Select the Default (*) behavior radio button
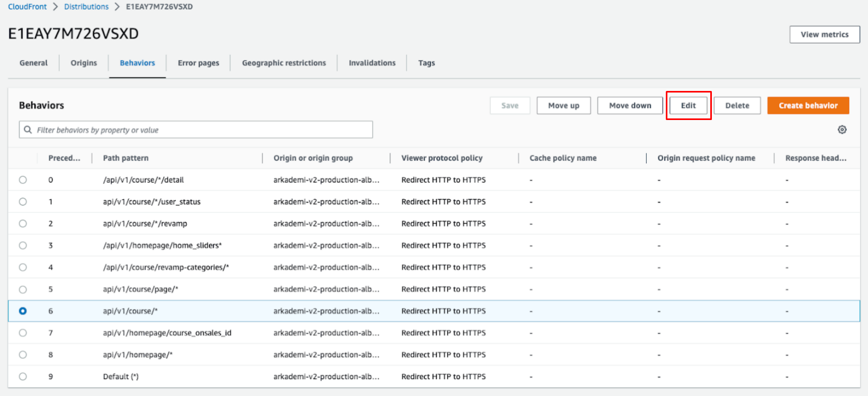The width and height of the screenshot is (868, 396). pos(23,376)
